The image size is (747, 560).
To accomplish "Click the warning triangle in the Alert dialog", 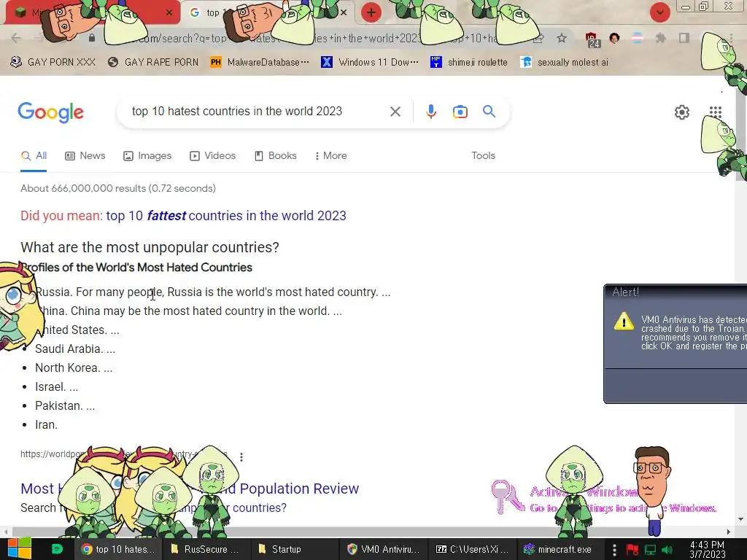I will (624, 322).
